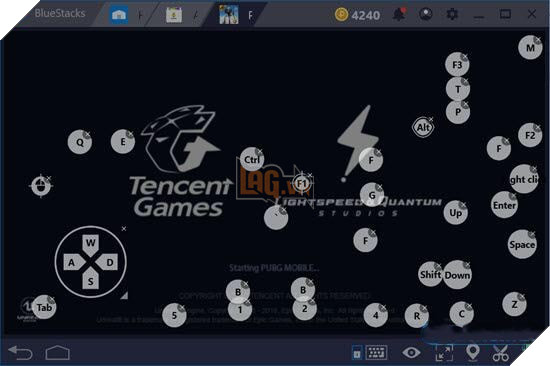The height and width of the screenshot is (366, 550).
Task: Select the Enter key mapping
Action: tap(504, 205)
